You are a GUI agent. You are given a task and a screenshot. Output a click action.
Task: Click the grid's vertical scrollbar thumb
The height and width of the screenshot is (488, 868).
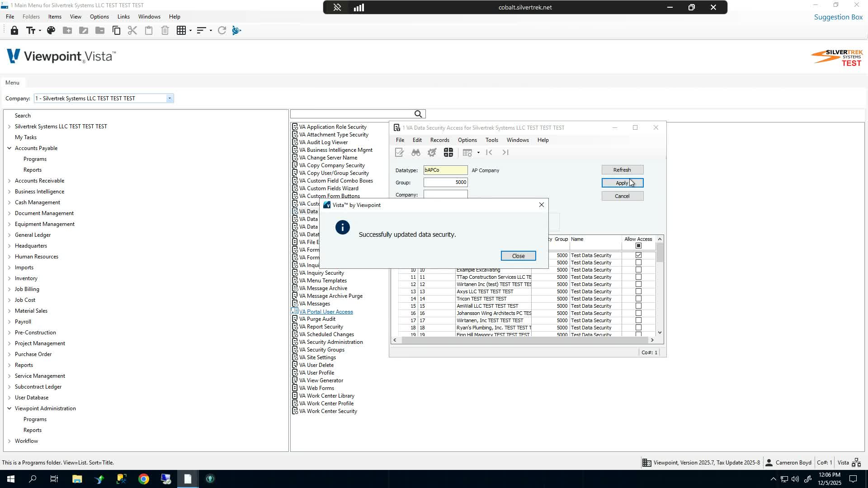pos(660,253)
